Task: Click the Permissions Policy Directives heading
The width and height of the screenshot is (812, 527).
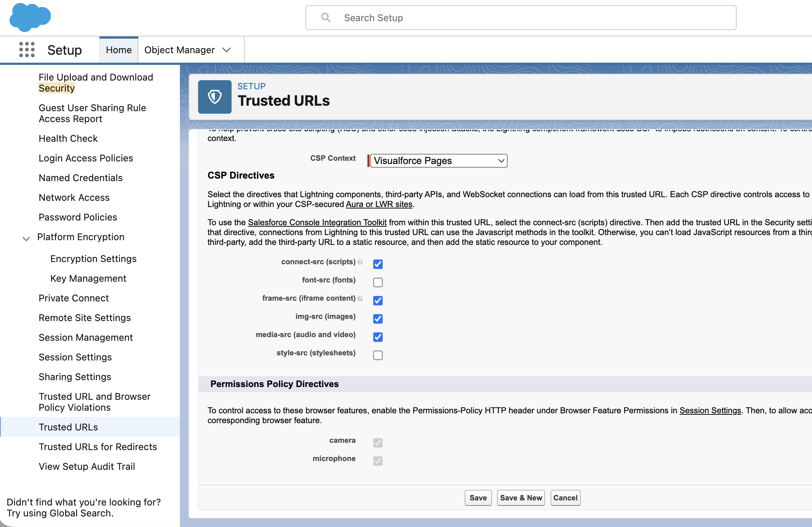Action: click(275, 384)
